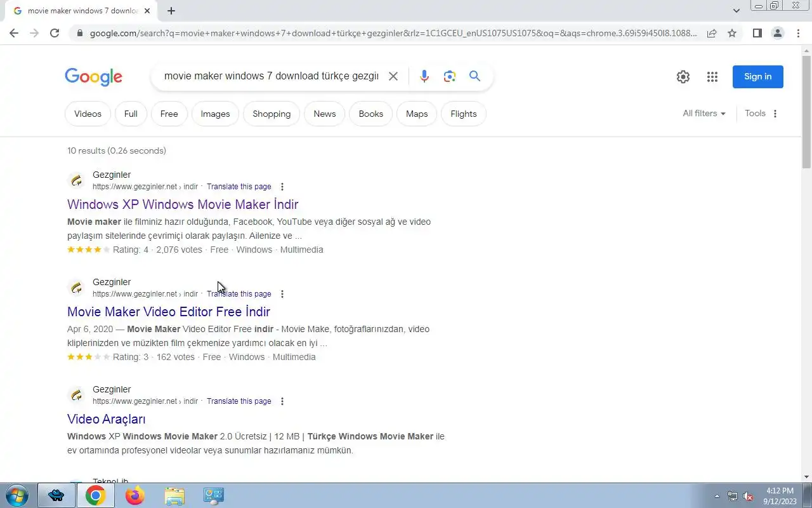Open the Video Araçları result link

107,419
